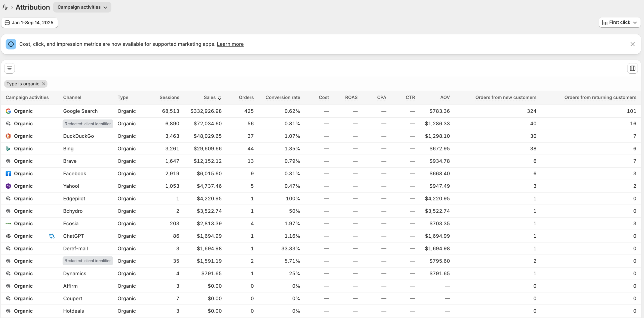Click the blue sync icon in ChatGPT row
644x318 pixels.
52,236
